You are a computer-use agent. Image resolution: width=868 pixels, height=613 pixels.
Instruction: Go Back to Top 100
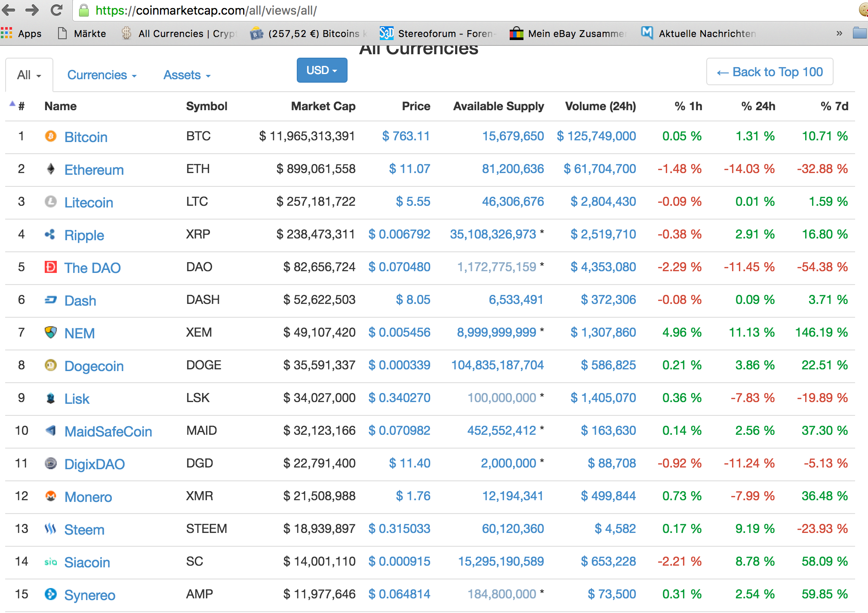770,71
